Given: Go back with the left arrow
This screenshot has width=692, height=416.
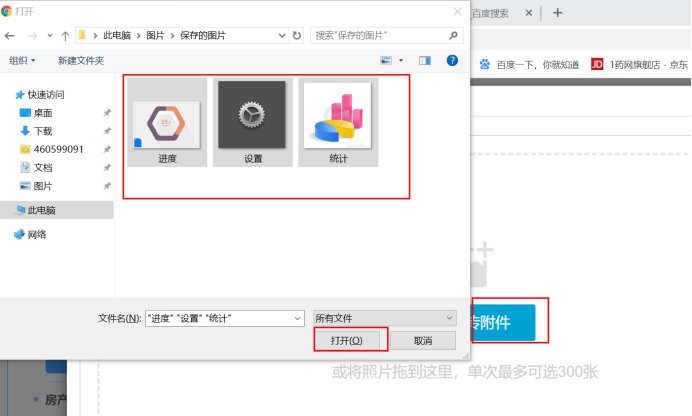Looking at the screenshot, I should tap(10, 36).
